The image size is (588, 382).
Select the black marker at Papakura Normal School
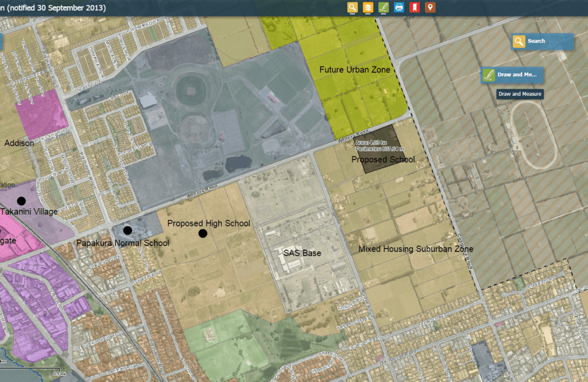pos(127,231)
